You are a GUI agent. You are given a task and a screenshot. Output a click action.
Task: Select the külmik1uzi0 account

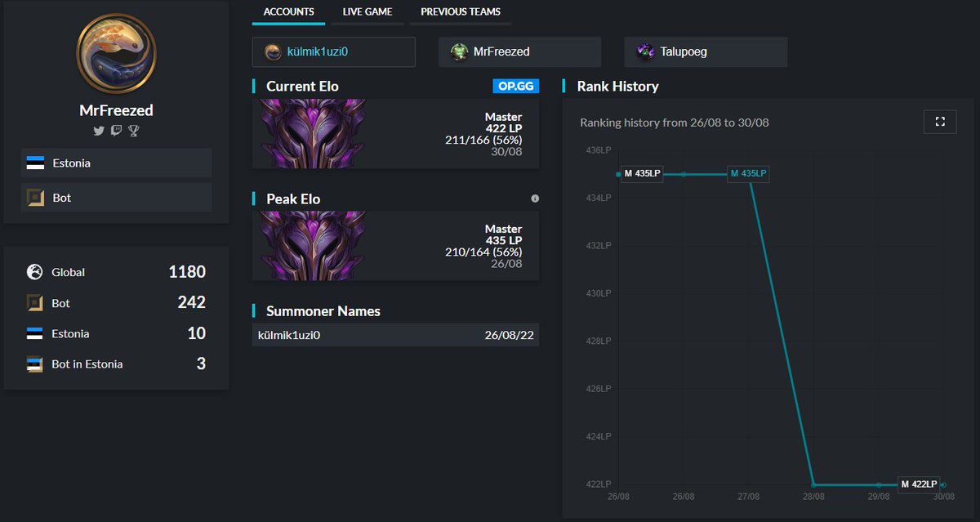point(333,51)
